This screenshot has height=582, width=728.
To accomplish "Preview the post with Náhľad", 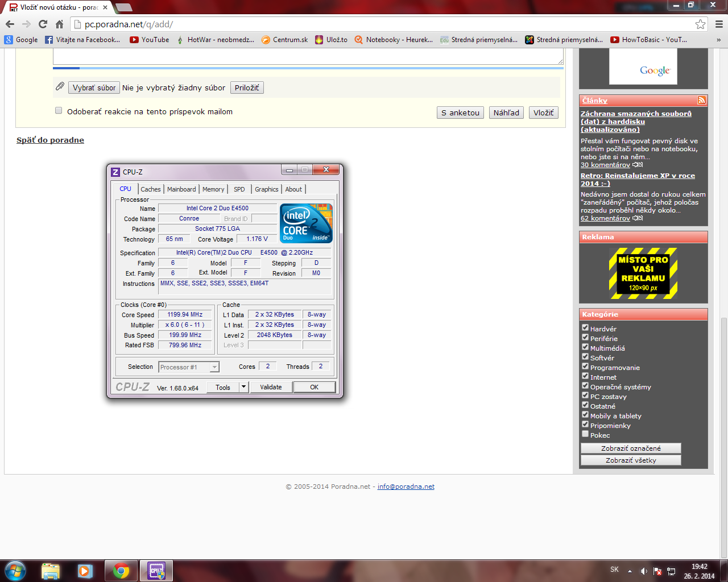I will coord(506,113).
